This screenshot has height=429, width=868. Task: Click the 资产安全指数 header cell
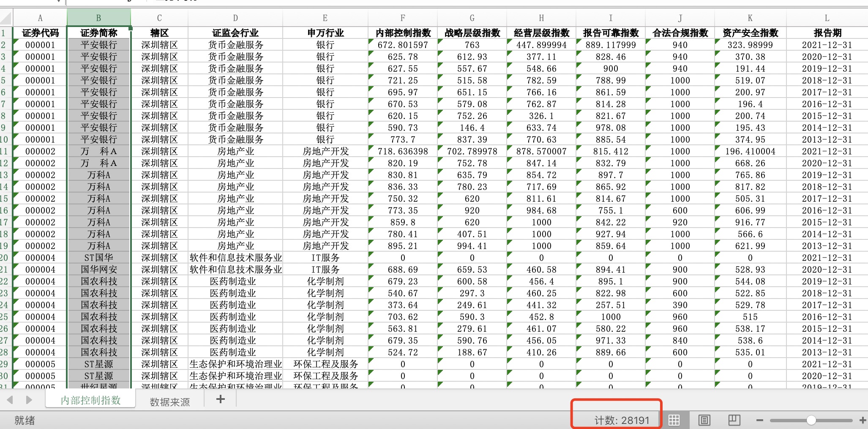(x=750, y=33)
